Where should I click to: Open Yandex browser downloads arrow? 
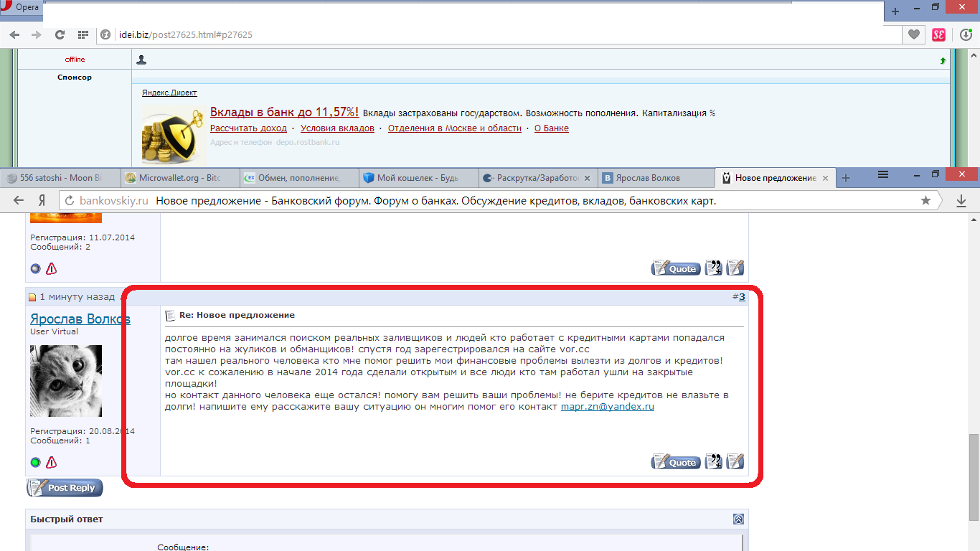pos(961,202)
